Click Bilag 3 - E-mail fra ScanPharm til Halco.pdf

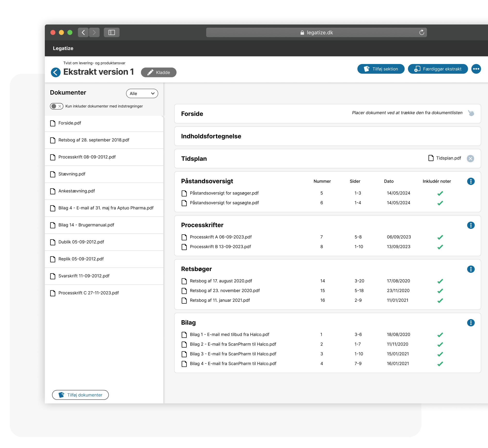pyautogui.click(x=233, y=354)
